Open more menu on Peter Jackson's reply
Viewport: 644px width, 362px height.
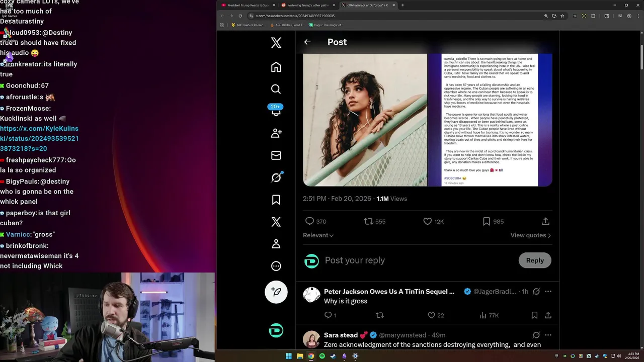click(x=548, y=292)
